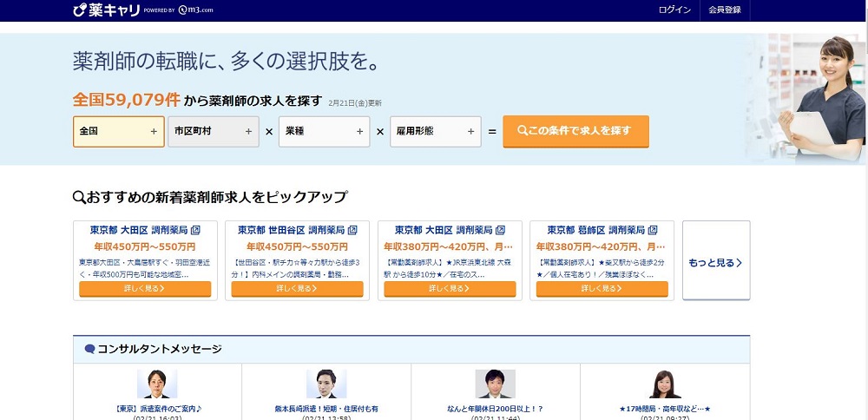Click 年収450万円～550万円 on the 世田谷区 card
This screenshot has height=420, width=868.
coord(297,246)
